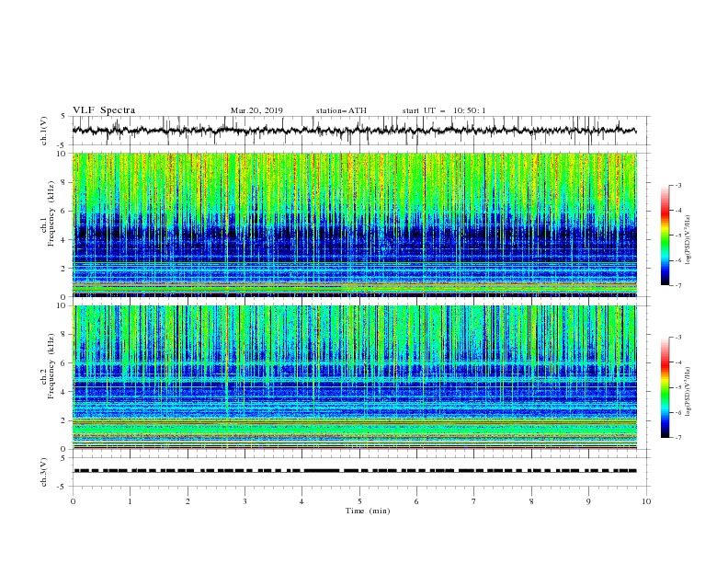Viewport: 728px width, 563px height.
Task: Click time axis tick label 10
Action: point(646,501)
